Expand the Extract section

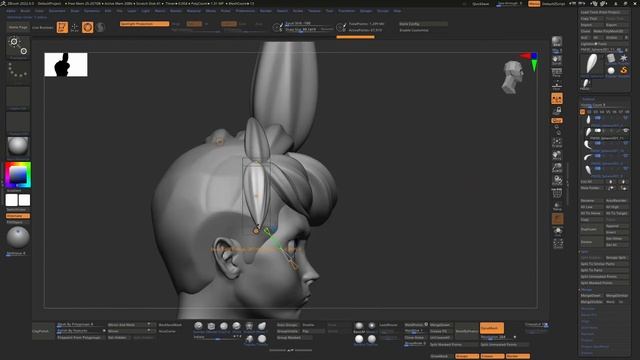coord(587,353)
